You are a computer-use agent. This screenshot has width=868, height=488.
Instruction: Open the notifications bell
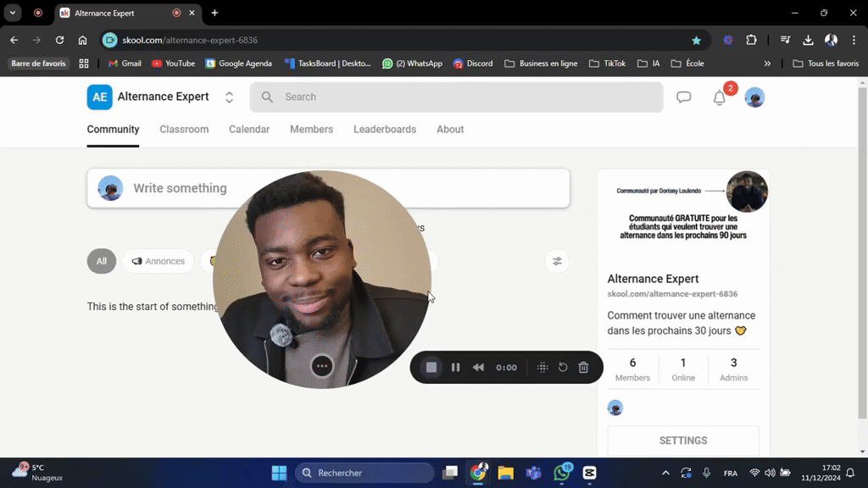[x=718, y=97]
